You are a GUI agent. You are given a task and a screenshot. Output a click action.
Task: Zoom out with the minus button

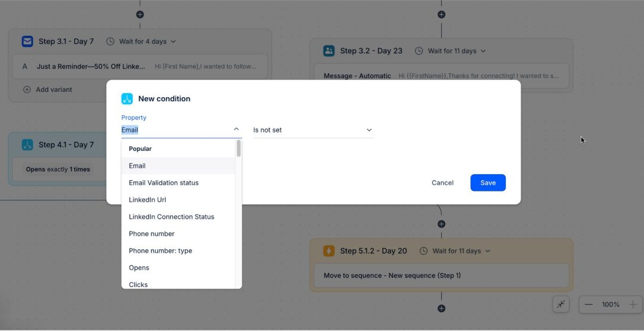589,305
